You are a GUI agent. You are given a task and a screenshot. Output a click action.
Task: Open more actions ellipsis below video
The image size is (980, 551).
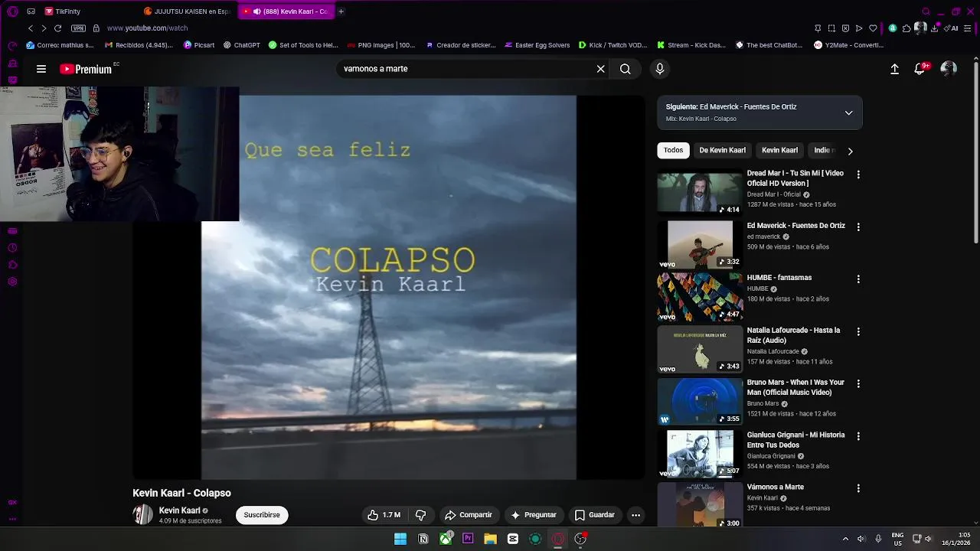(635, 515)
